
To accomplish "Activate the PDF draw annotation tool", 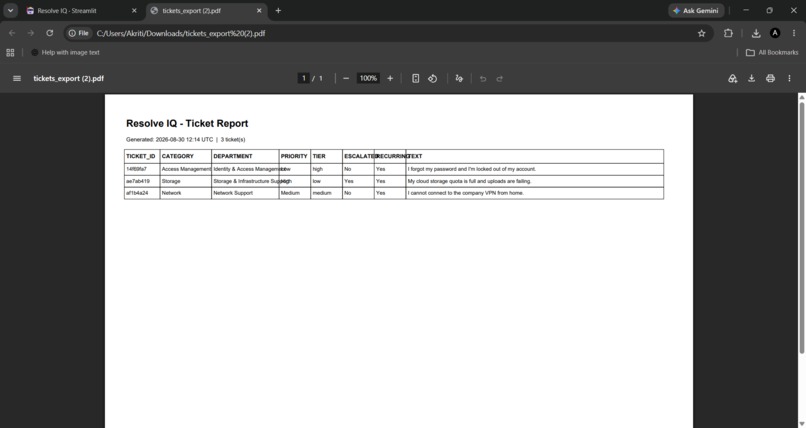I will tap(459, 79).
